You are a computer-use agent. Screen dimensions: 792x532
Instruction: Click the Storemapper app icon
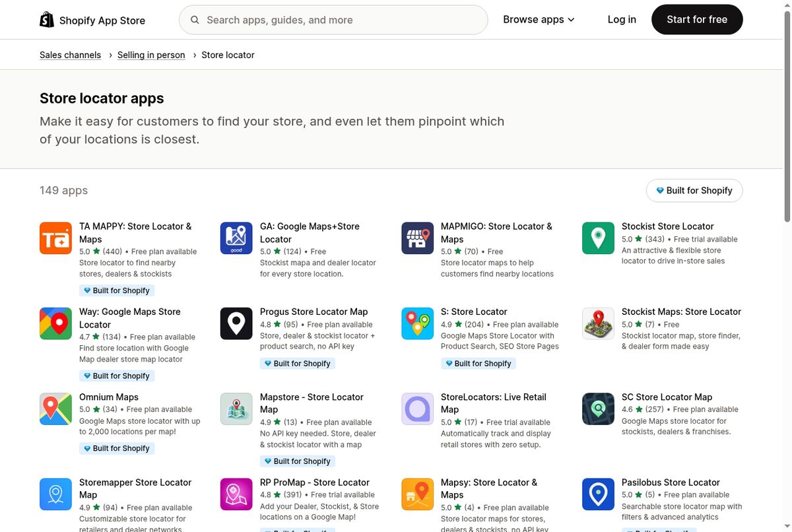click(55, 494)
